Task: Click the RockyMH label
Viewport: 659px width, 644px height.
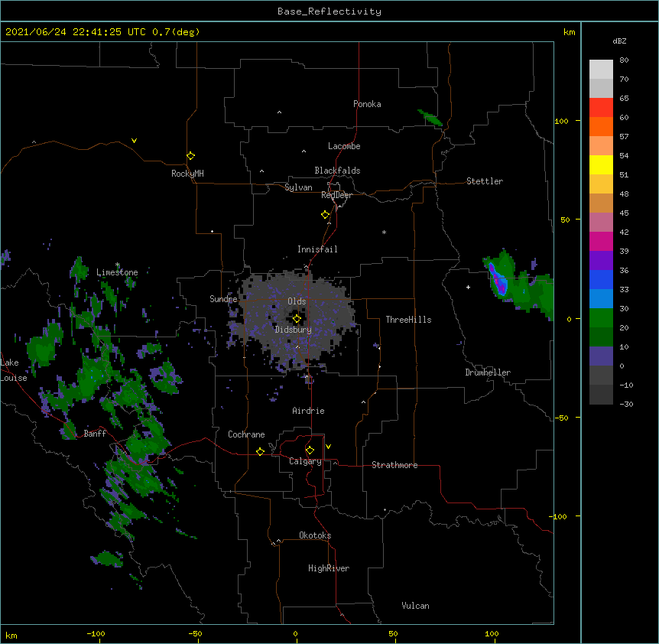Action: 187,174
